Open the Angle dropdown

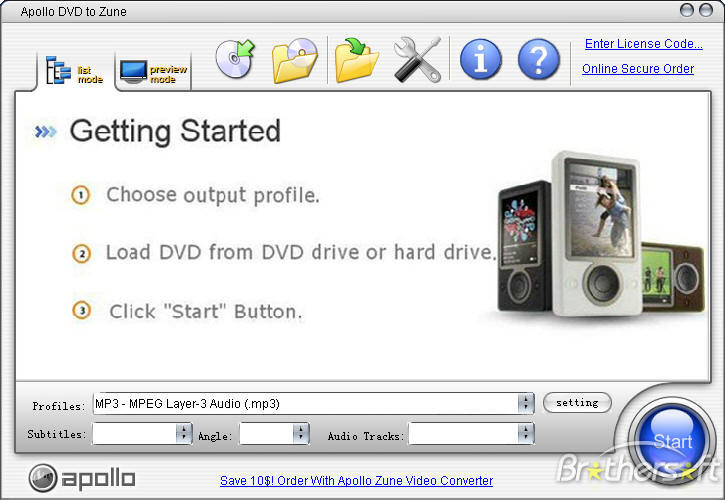301,433
